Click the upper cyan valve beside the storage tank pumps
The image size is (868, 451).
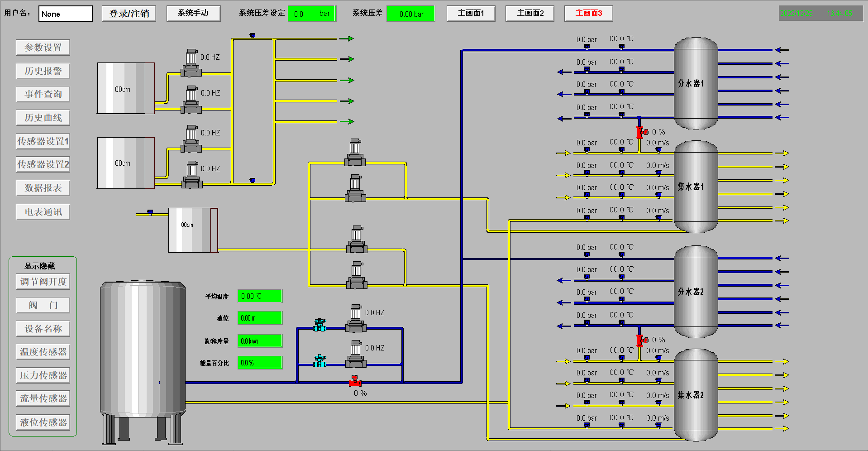pos(320,325)
